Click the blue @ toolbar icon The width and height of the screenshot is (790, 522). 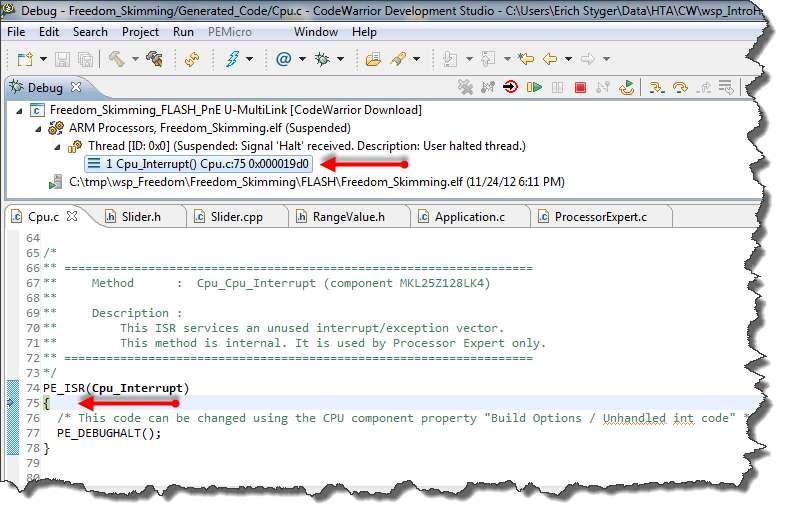tap(284, 59)
